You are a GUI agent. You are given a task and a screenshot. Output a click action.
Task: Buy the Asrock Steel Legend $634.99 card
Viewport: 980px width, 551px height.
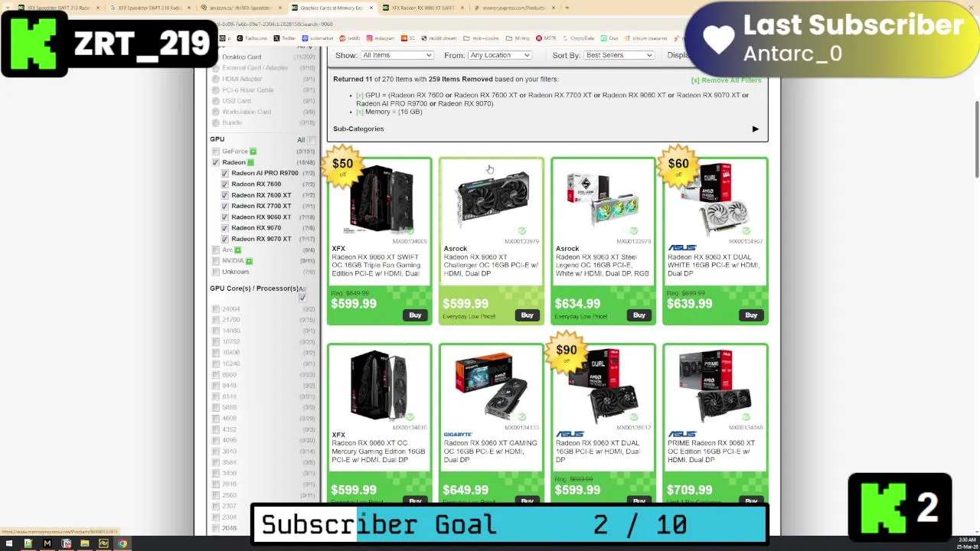tap(639, 315)
